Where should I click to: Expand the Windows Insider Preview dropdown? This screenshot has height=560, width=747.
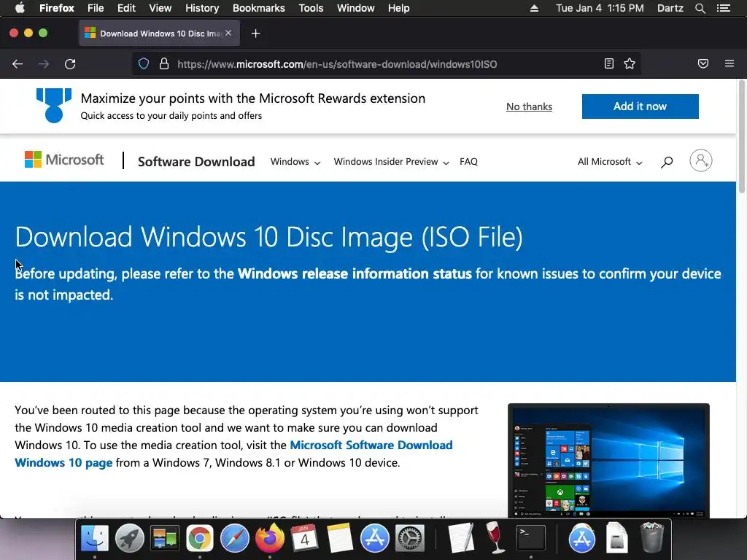(x=391, y=162)
